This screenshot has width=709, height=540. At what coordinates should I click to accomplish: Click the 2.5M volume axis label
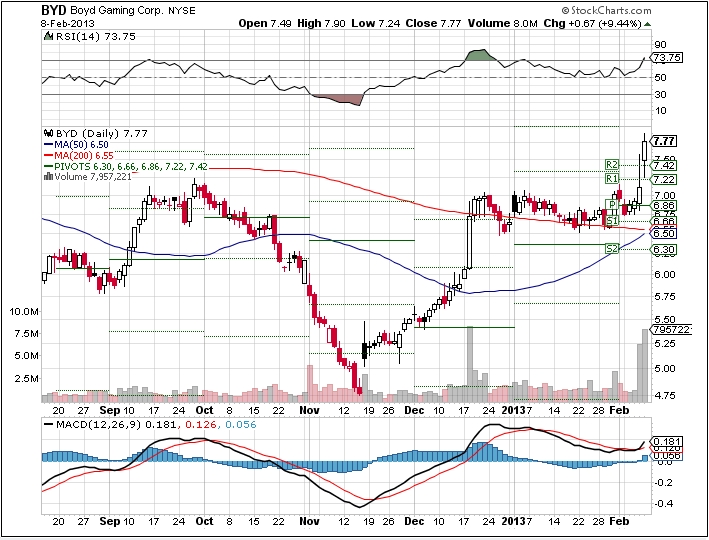click(x=26, y=378)
